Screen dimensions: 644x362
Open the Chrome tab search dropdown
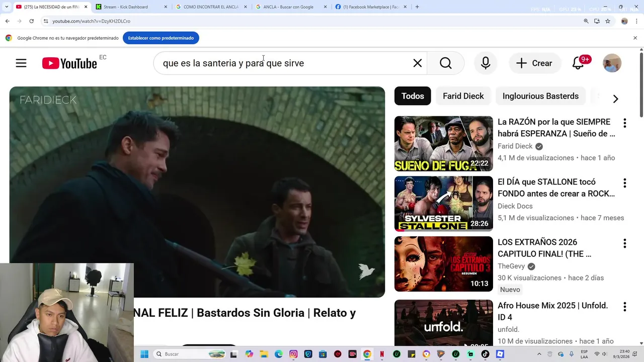(7, 7)
